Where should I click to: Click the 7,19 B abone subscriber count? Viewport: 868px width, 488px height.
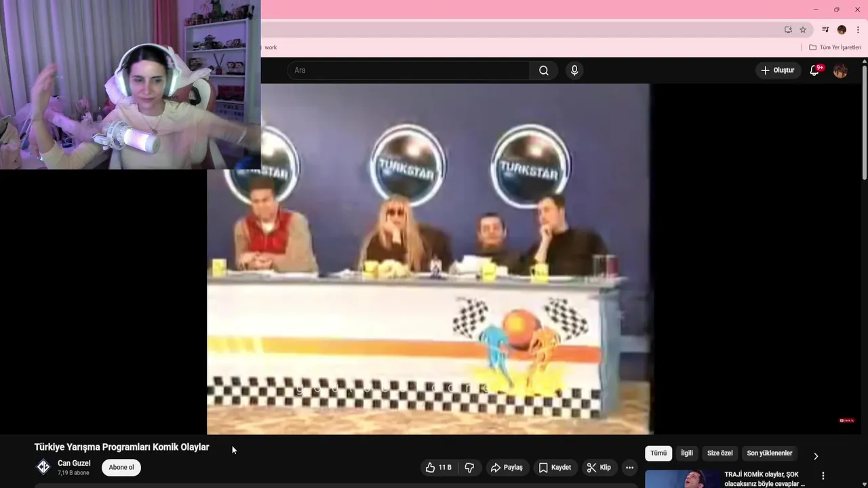point(73,473)
